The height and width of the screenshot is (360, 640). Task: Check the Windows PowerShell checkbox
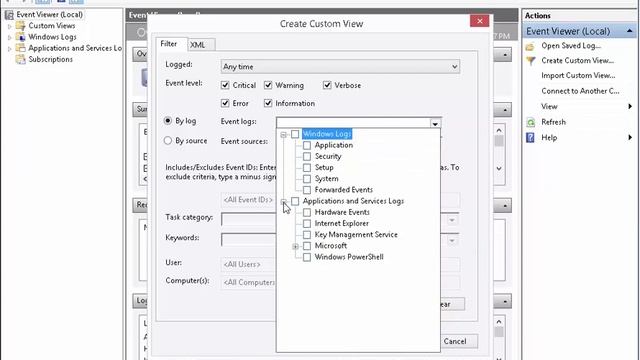[307, 257]
